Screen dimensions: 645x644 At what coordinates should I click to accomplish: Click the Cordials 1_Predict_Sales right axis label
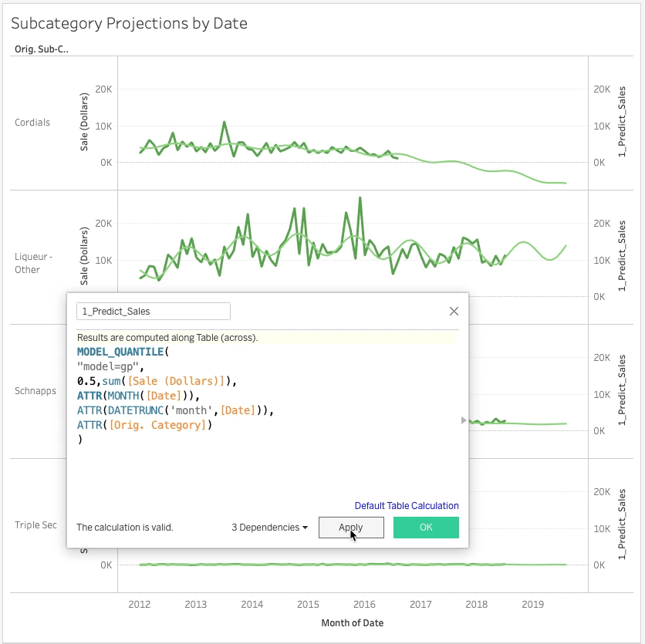tap(623, 123)
